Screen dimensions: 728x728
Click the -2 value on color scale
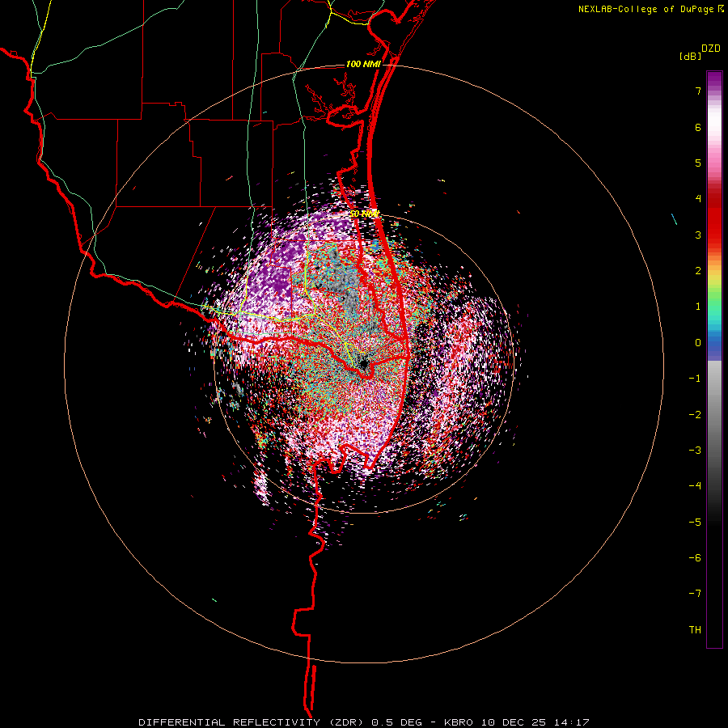pyautogui.click(x=695, y=415)
